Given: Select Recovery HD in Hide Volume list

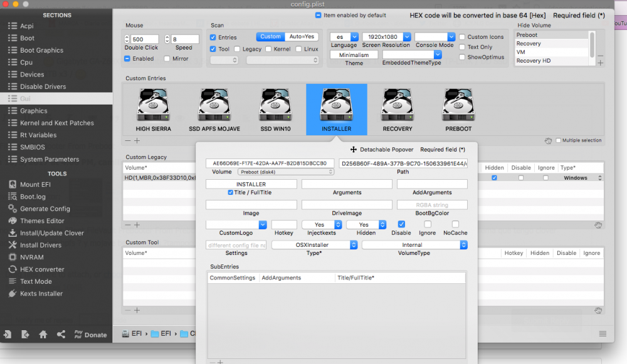Looking at the screenshot, I should pos(552,61).
